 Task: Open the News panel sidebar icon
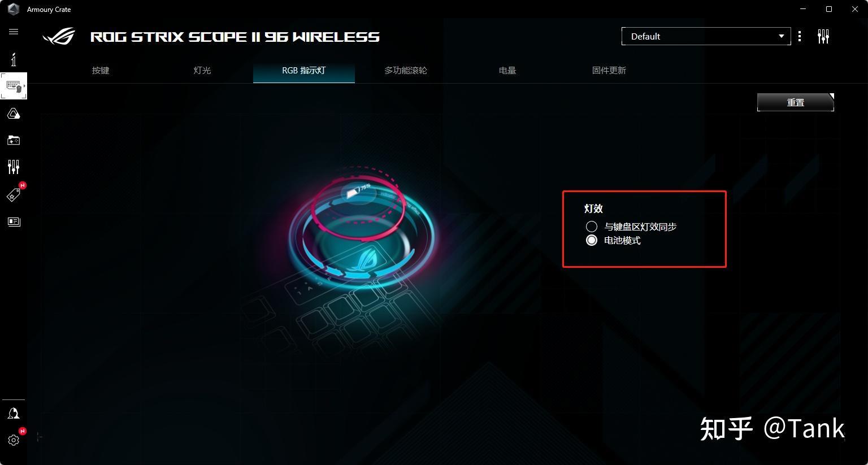(x=14, y=221)
